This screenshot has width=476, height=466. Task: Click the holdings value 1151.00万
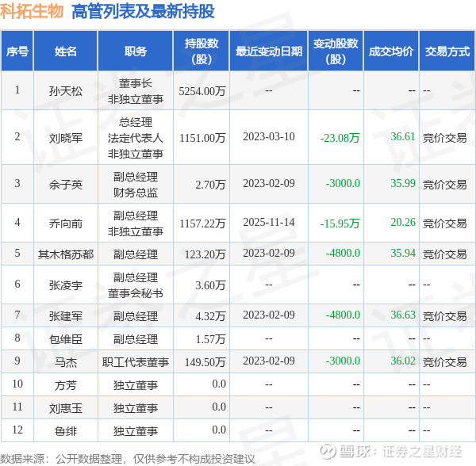202,138
